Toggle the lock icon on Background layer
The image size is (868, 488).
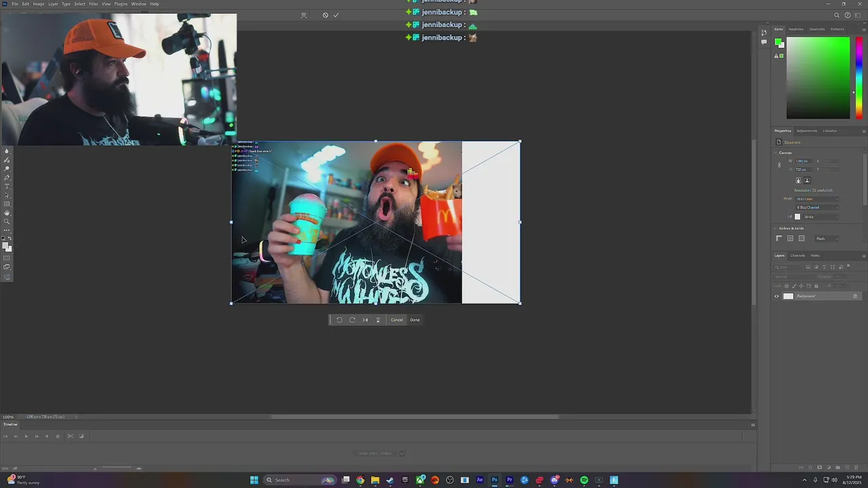[x=855, y=296]
